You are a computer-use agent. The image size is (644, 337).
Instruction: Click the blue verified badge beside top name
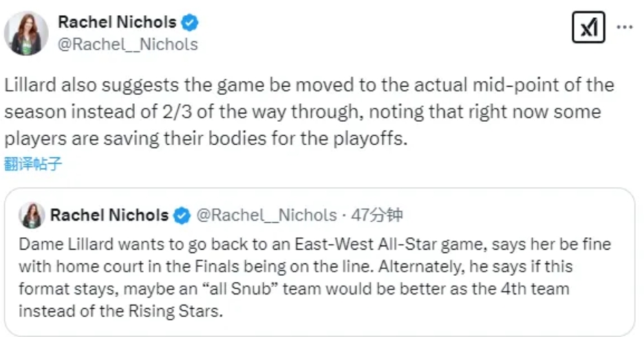coord(190,22)
